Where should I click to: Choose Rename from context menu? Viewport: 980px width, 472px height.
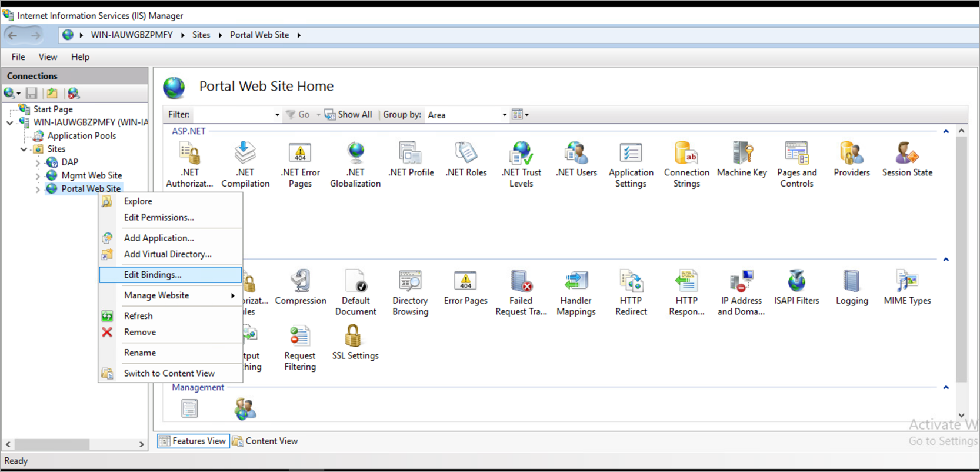click(x=171, y=353)
